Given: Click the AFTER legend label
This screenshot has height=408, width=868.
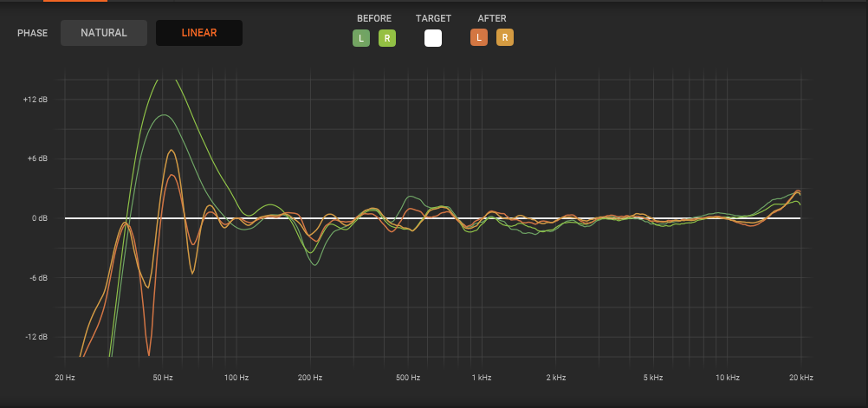Looking at the screenshot, I should coord(492,18).
